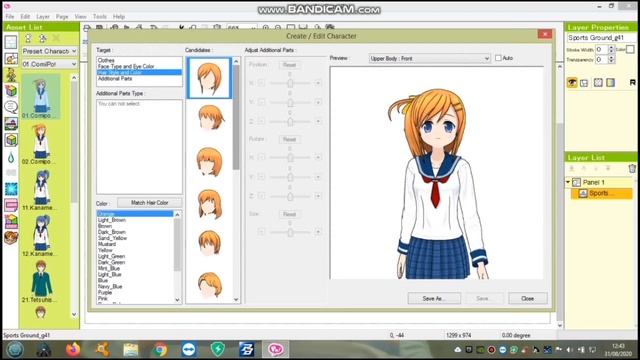The width and height of the screenshot is (640, 360).
Task: Open the pink caption text asset category
Action: [11, 205]
